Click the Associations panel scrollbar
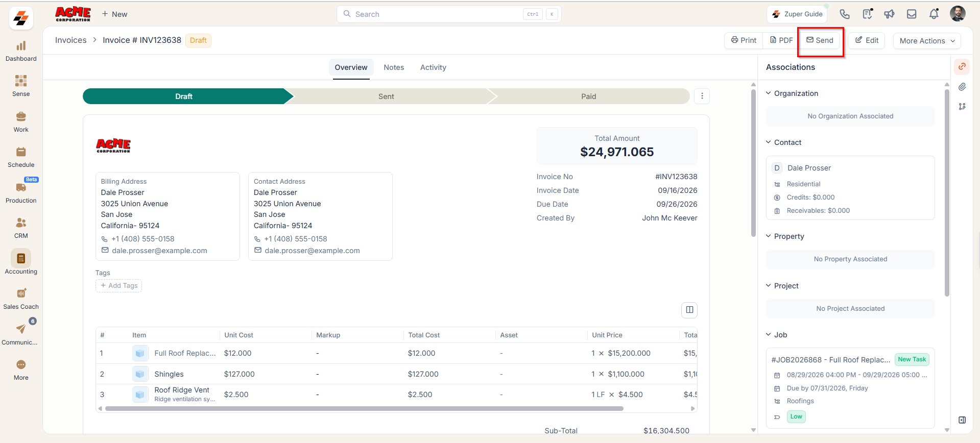Screen dimensions: 980x443 947,193
